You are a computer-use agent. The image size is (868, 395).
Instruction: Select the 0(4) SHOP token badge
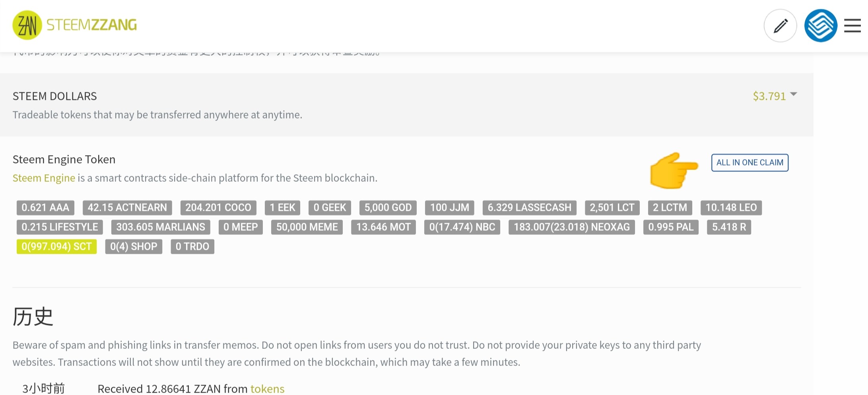[134, 247]
